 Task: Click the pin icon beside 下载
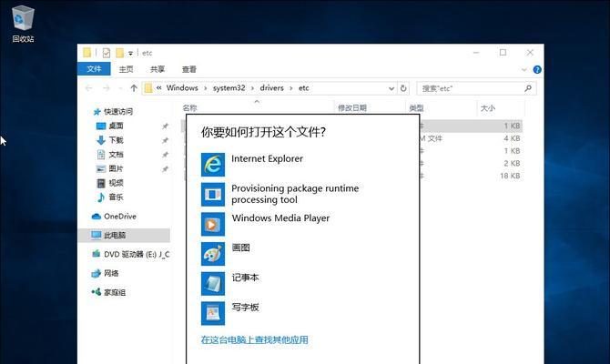coord(165,140)
